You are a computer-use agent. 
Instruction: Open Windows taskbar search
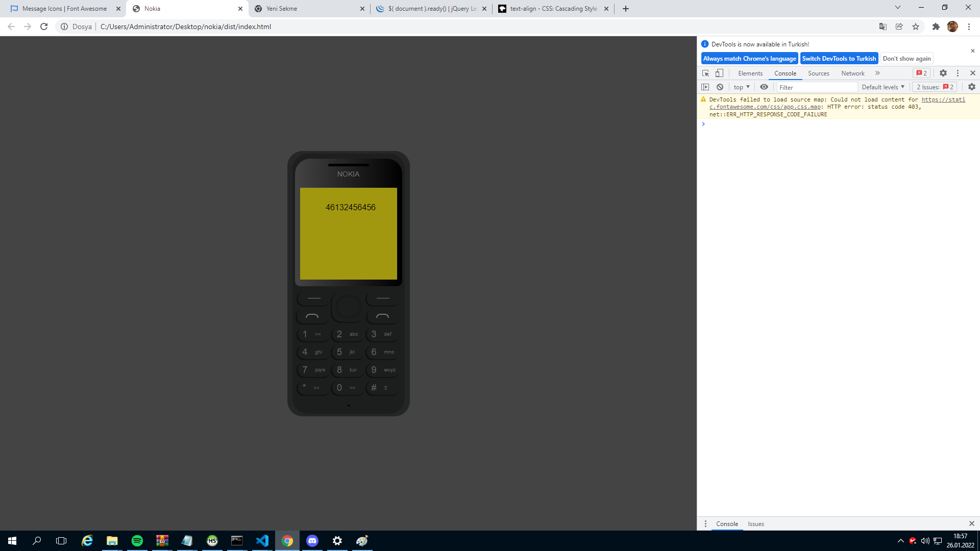tap(37, 541)
